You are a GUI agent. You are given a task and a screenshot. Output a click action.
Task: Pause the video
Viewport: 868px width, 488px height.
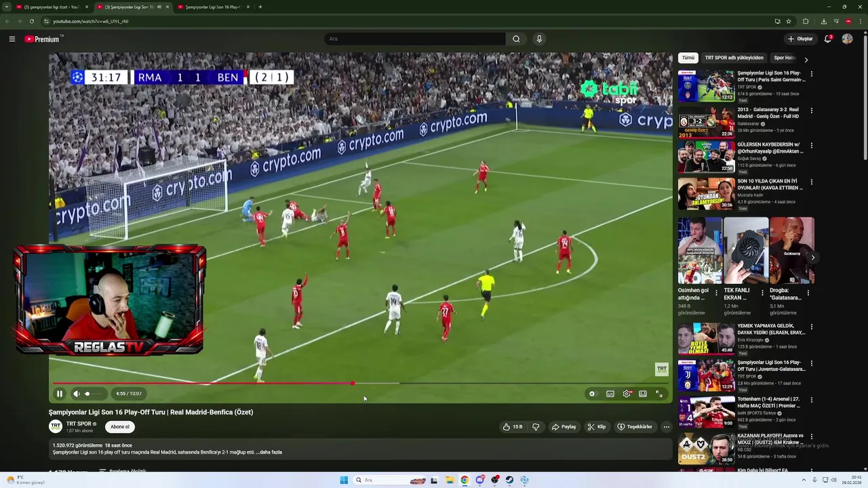coord(60,394)
